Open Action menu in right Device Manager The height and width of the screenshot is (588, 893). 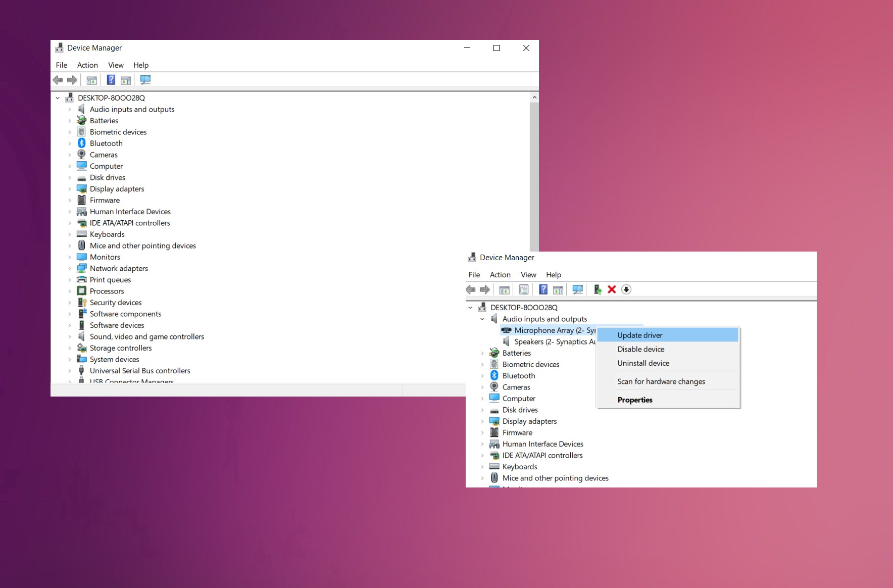coord(500,275)
